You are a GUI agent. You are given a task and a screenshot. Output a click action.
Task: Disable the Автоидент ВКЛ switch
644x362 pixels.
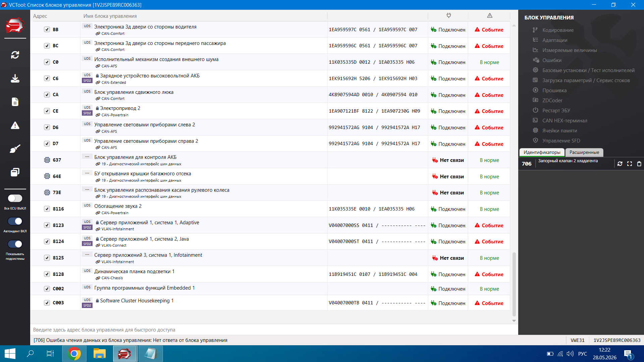pyautogui.click(x=15, y=221)
